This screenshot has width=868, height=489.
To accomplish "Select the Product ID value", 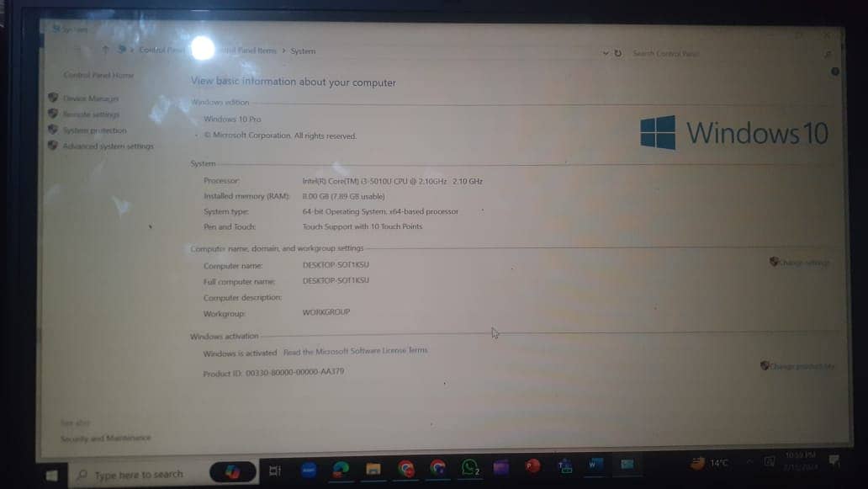I will [x=294, y=372].
